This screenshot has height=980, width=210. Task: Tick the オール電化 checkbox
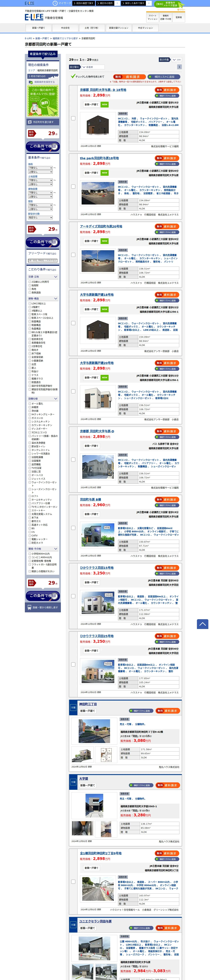pos(30,404)
